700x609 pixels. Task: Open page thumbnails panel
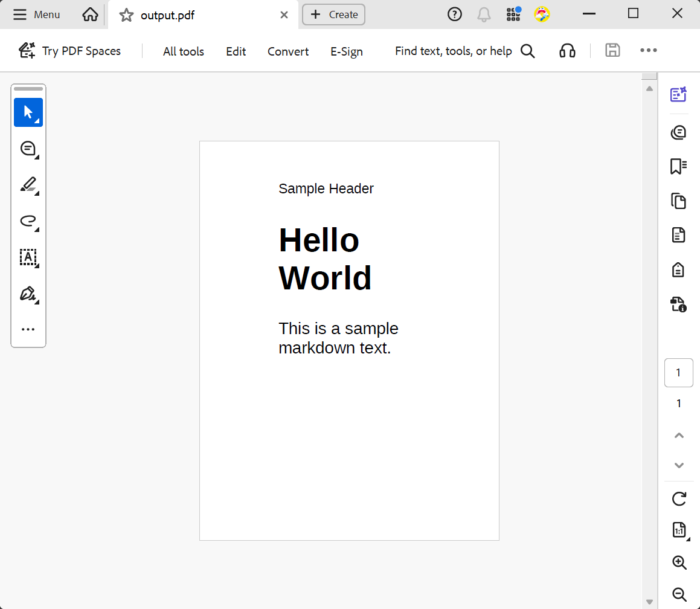[678, 201]
